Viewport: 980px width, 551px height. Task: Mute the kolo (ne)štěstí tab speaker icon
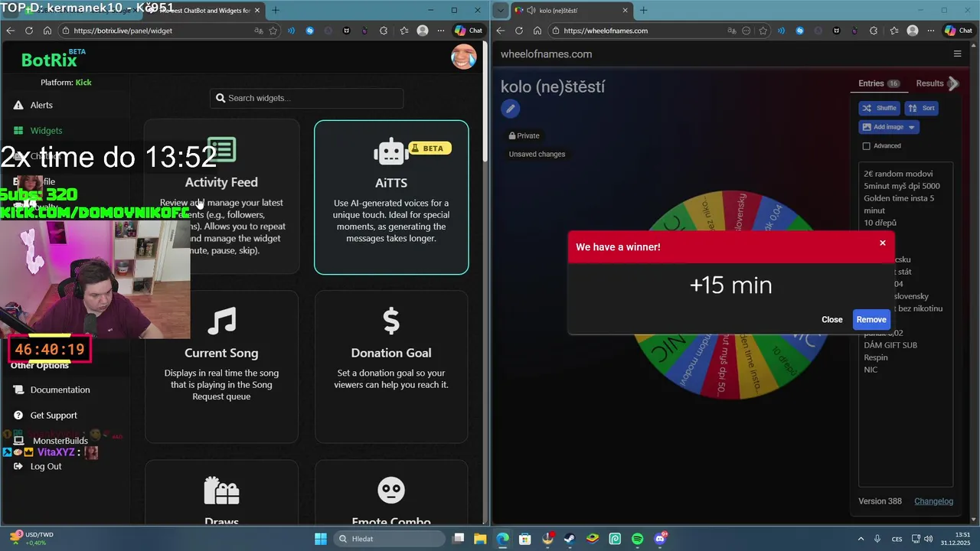click(531, 10)
